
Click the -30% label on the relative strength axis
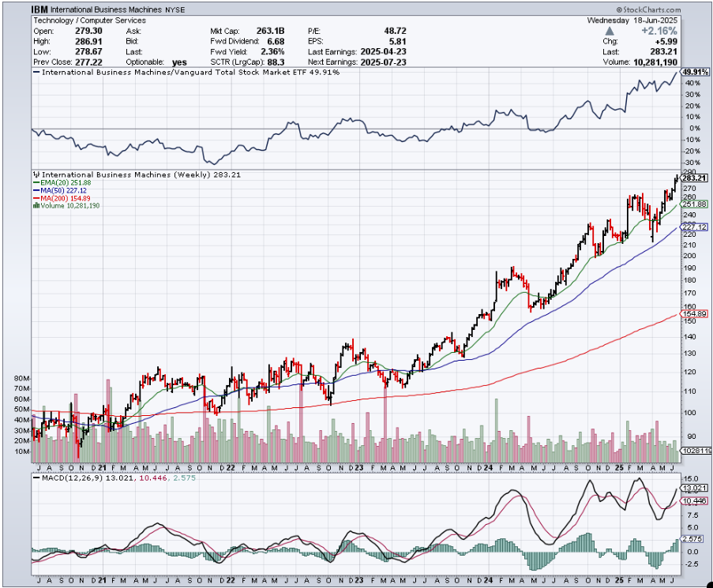pyautogui.click(x=692, y=163)
